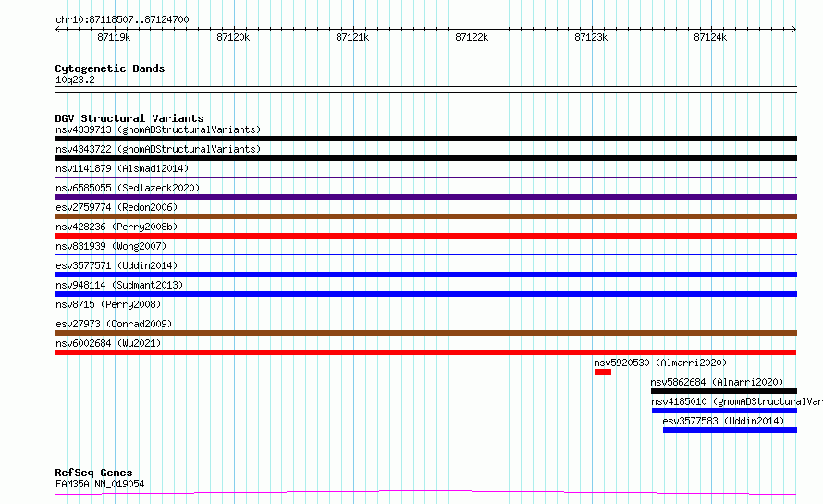823x504 pixels.
Task: Open nsv5920530 (Almarri2020) variant
Action: pyautogui.click(x=660, y=363)
